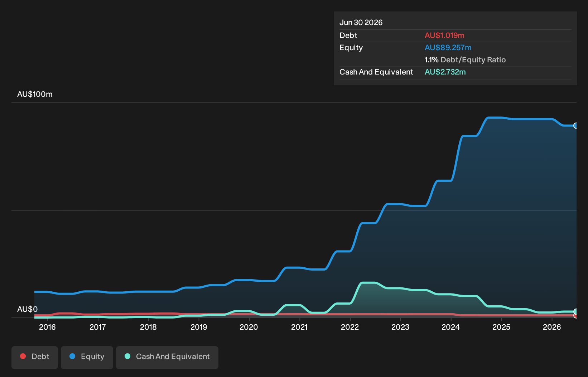Click the Cash data point marker at Jun 2026
588x377 pixels.
coord(576,312)
